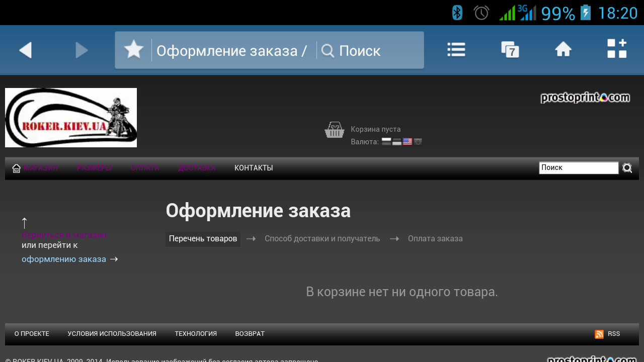Select the euro flag currency
Image resolution: width=644 pixels, height=362 pixels.
418,142
